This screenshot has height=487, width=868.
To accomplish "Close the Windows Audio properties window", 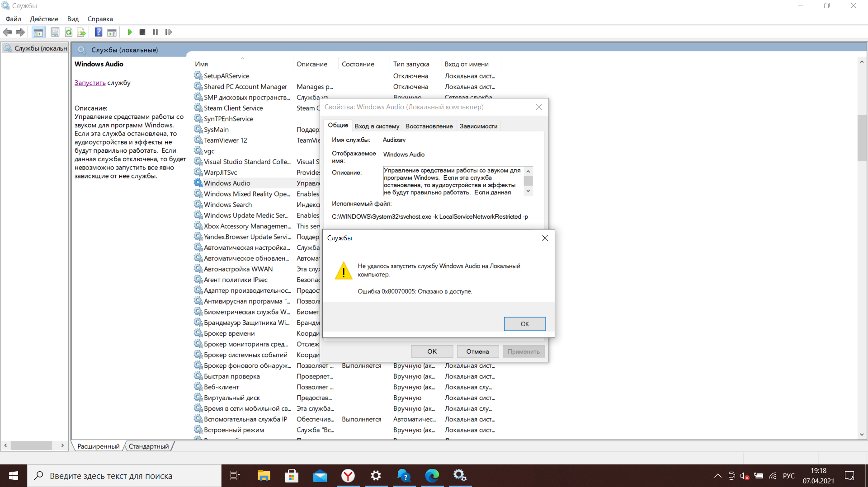I will [538, 107].
